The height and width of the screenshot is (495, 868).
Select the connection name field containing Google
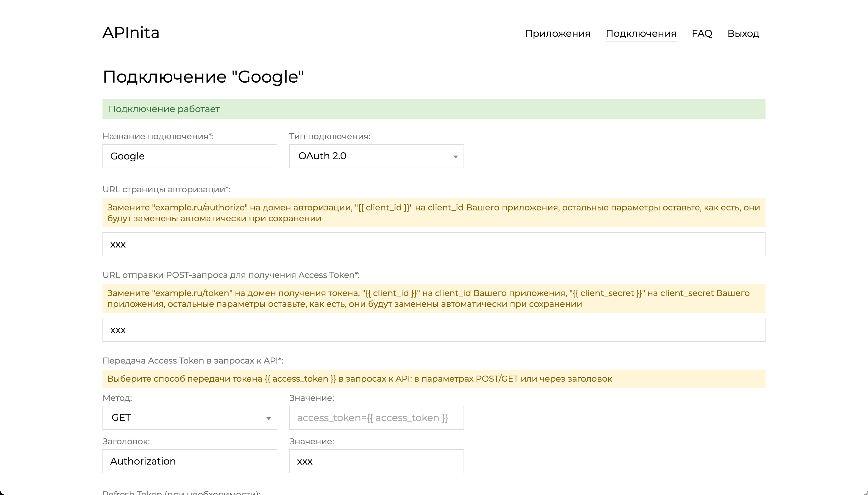click(x=189, y=156)
